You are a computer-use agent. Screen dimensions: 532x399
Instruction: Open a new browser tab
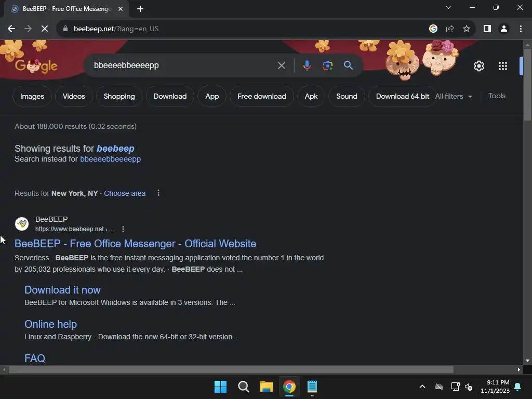pyautogui.click(x=140, y=9)
